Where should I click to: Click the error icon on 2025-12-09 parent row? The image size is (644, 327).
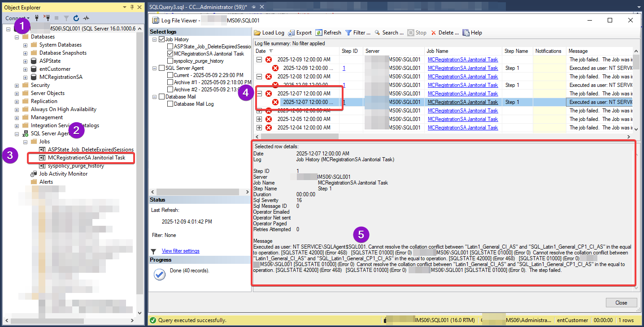pyautogui.click(x=269, y=60)
